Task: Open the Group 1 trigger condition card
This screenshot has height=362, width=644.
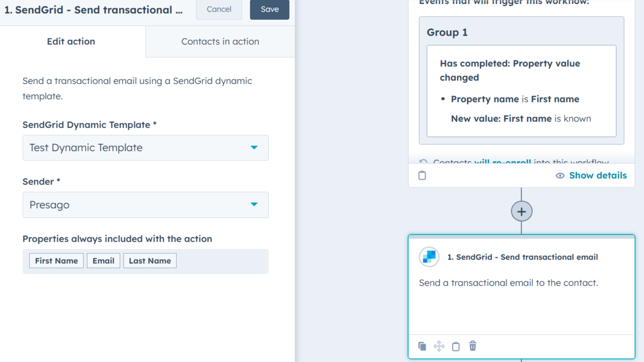Action: 521,79
